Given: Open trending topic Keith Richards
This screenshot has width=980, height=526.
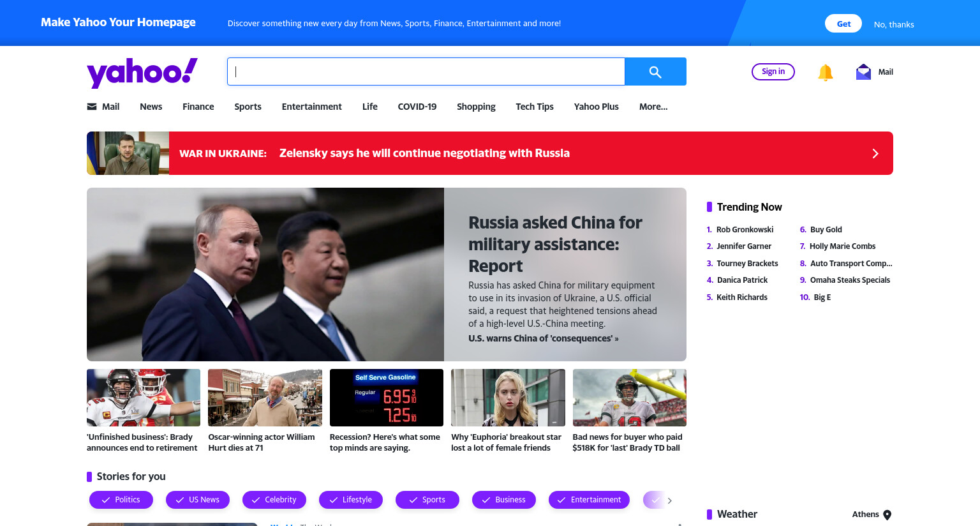Looking at the screenshot, I should (742, 297).
